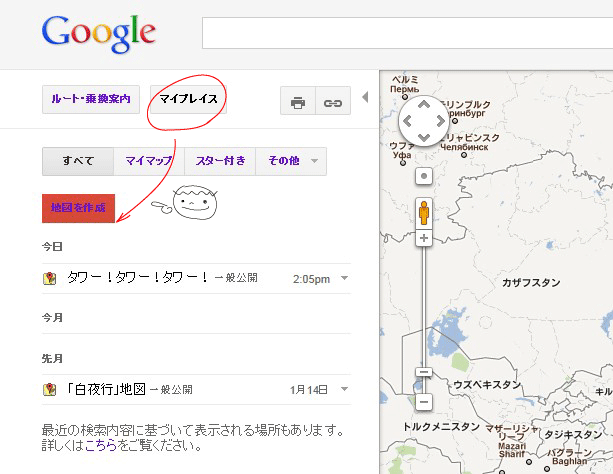
Task: Click map icon beside 「白夜行」地図
Action: [49, 389]
